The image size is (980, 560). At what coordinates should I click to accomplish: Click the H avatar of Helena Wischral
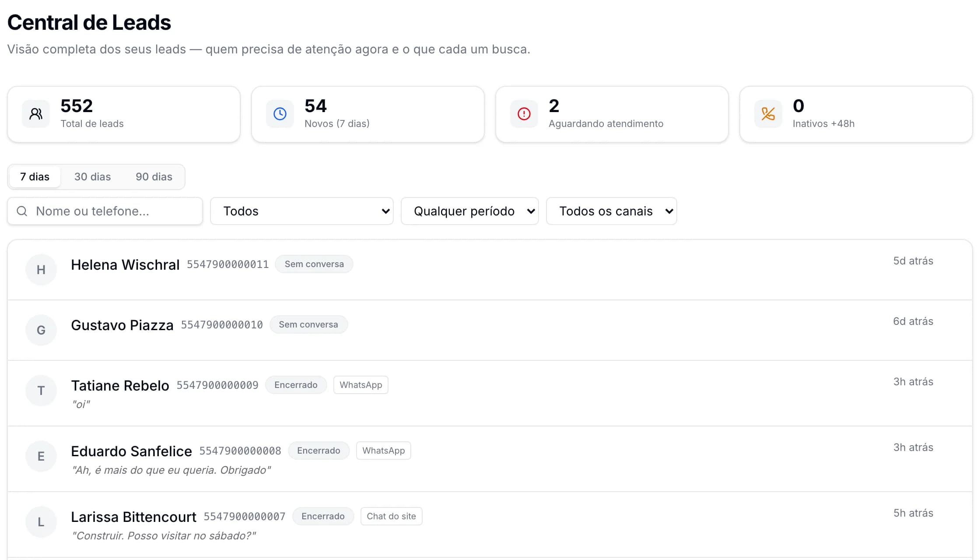(x=41, y=270)
